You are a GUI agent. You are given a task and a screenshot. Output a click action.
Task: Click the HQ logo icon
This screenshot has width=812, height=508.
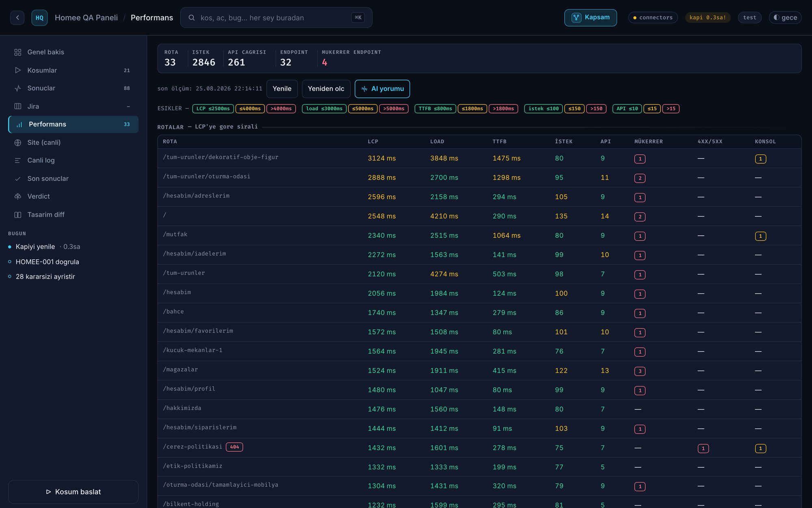pos(39,17)
